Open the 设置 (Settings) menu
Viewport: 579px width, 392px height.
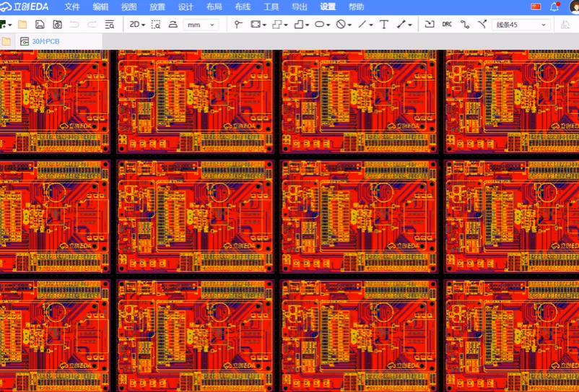click(328, 6)
